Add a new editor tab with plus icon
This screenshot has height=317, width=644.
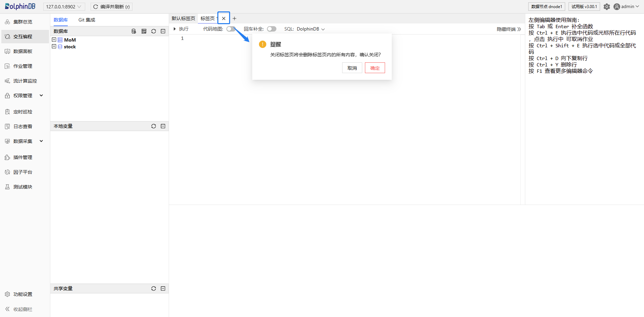coord(234,18)
